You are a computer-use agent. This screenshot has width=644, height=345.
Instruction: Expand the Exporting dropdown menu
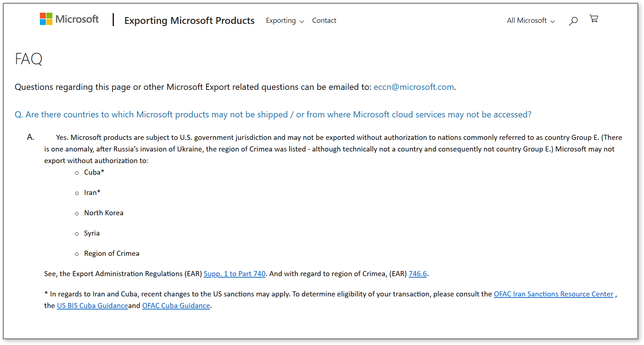[285, 21]
